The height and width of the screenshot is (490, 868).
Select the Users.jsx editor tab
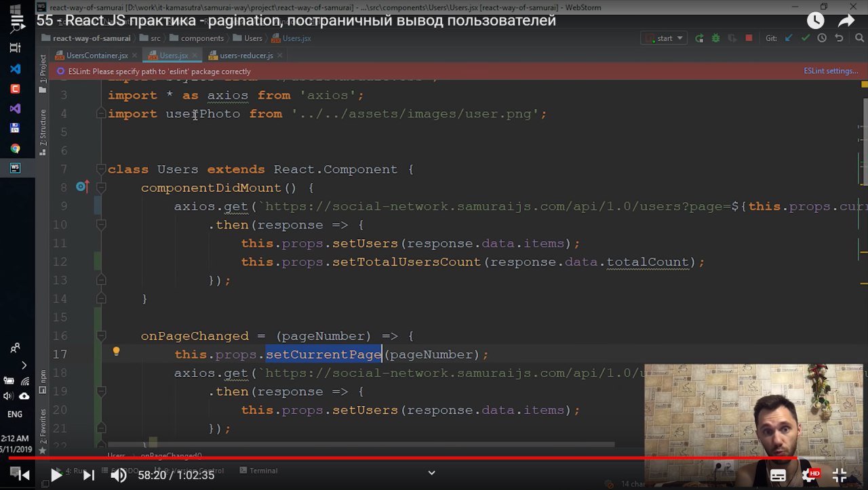[174, 56]
